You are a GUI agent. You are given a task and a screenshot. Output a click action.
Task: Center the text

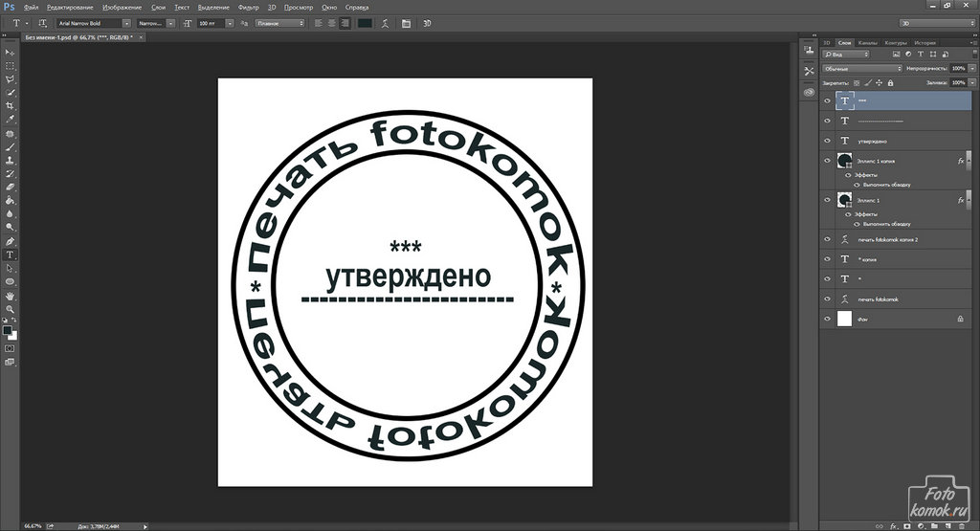pyautogui.click(x=331, y=23)
